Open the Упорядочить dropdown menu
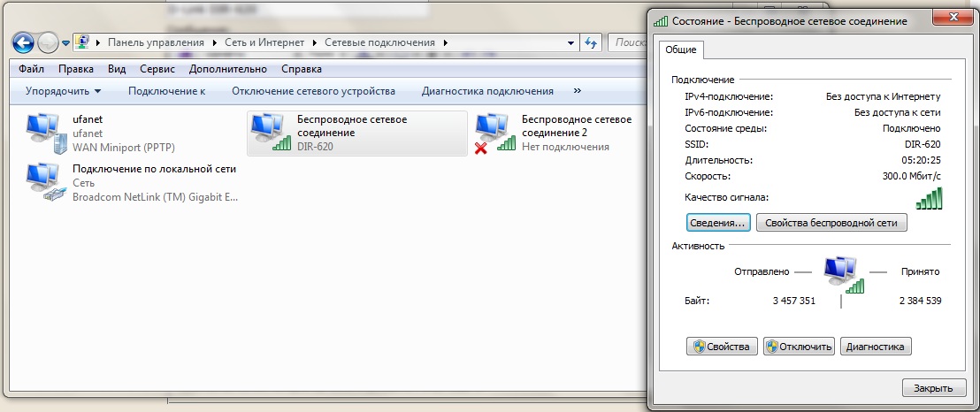This screenshot has height=412, width=980. pos(63,91)
